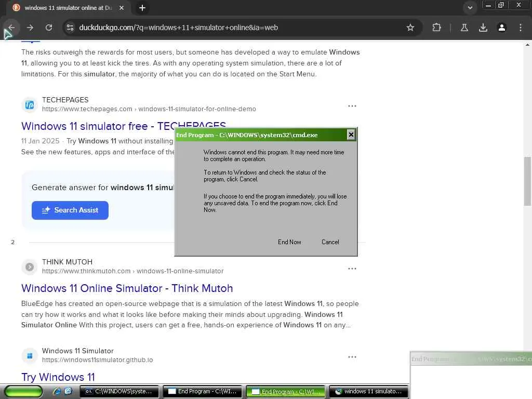This screenshot has width=532, height=399.
Task: Open Chrome three-dot menu
Action: 521,28
